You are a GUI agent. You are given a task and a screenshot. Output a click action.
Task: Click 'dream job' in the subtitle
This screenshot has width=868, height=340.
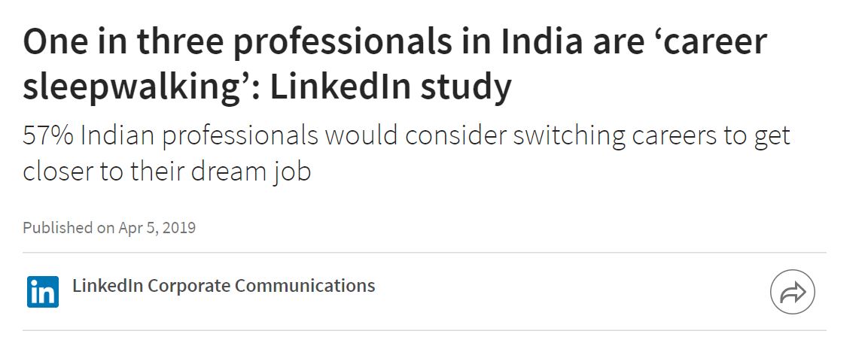(x=250, y=172)
